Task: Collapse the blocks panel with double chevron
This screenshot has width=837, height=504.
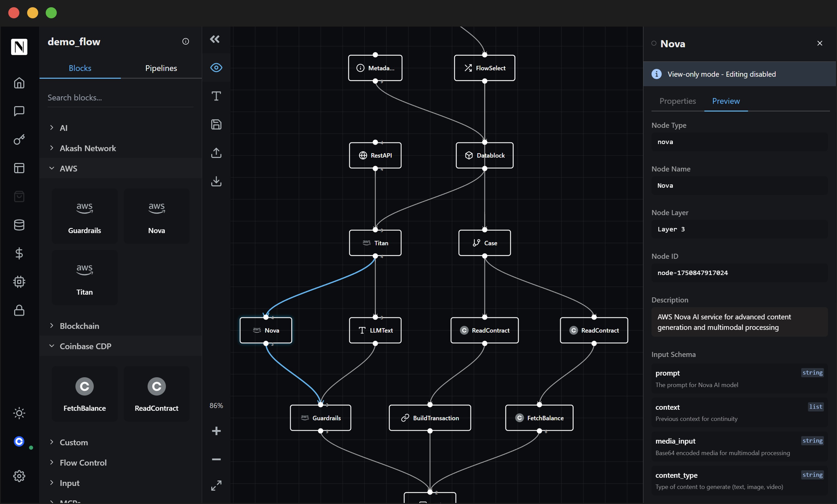Action: pyautogui.click(x=215, y=39)
